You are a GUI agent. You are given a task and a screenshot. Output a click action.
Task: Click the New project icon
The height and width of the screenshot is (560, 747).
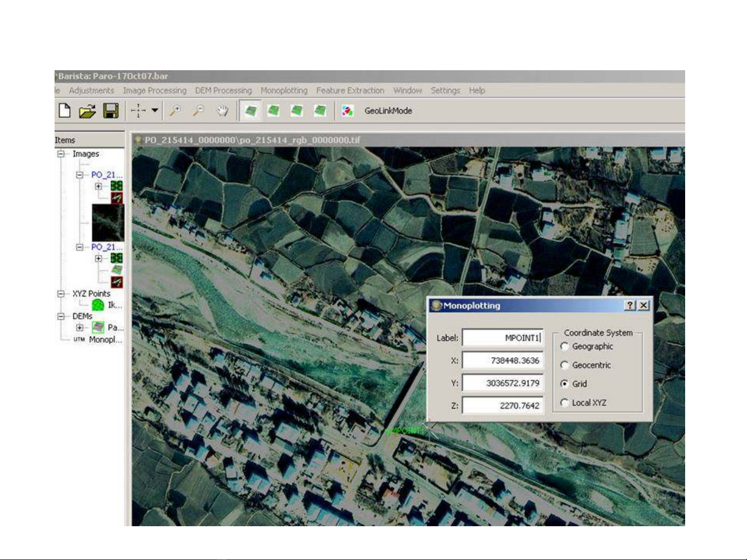64,111
